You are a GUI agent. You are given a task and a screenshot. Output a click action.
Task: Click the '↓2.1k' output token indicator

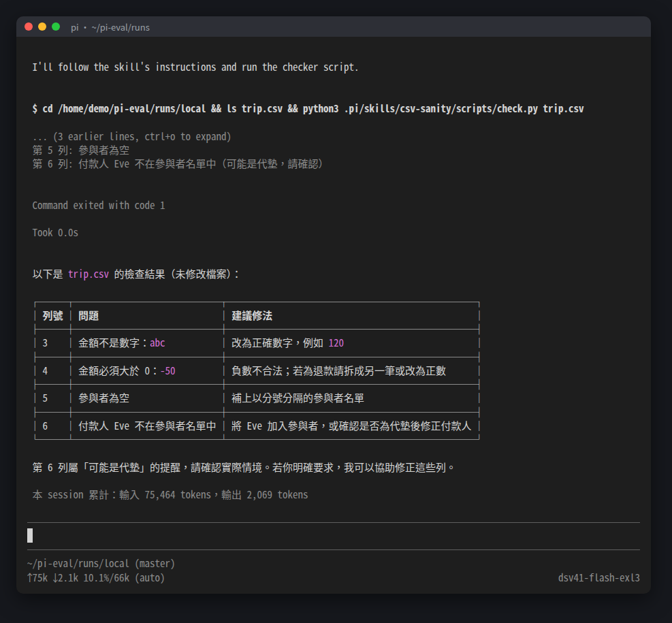pyautogui.click(x=65, y=578)
